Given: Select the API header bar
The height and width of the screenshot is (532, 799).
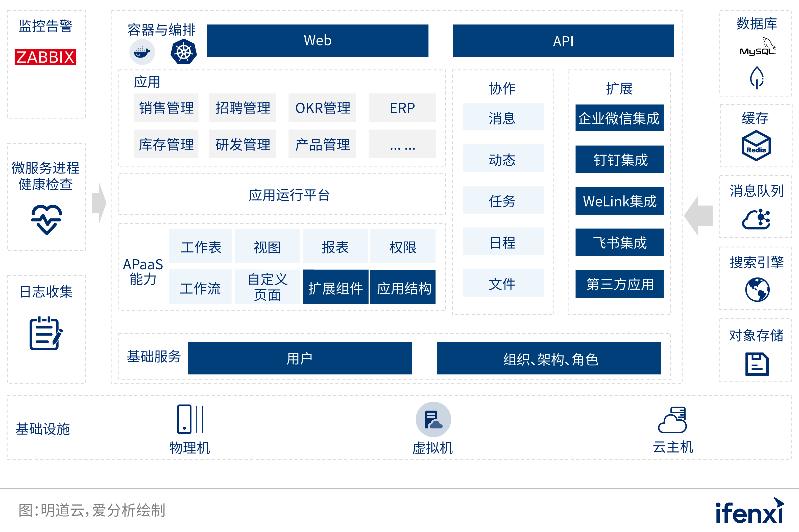Looking at the screenshot, I should pos(563,41).
